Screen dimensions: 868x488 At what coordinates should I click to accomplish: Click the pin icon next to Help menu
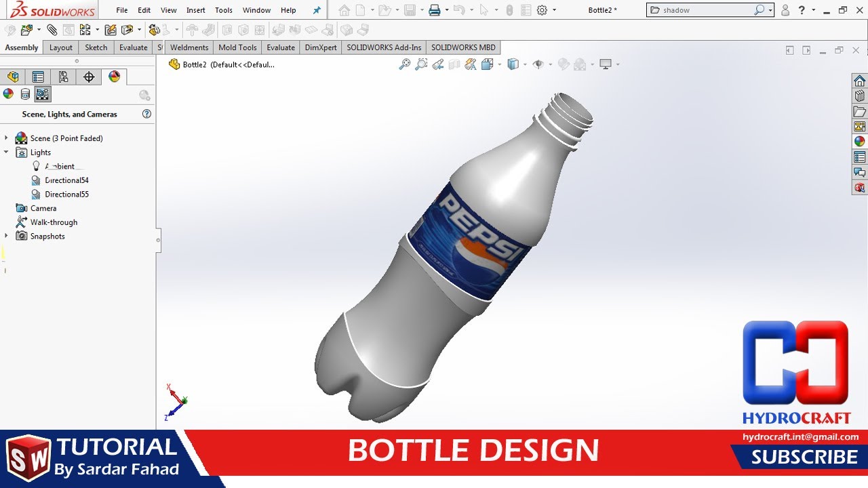[x=317, y=10]
